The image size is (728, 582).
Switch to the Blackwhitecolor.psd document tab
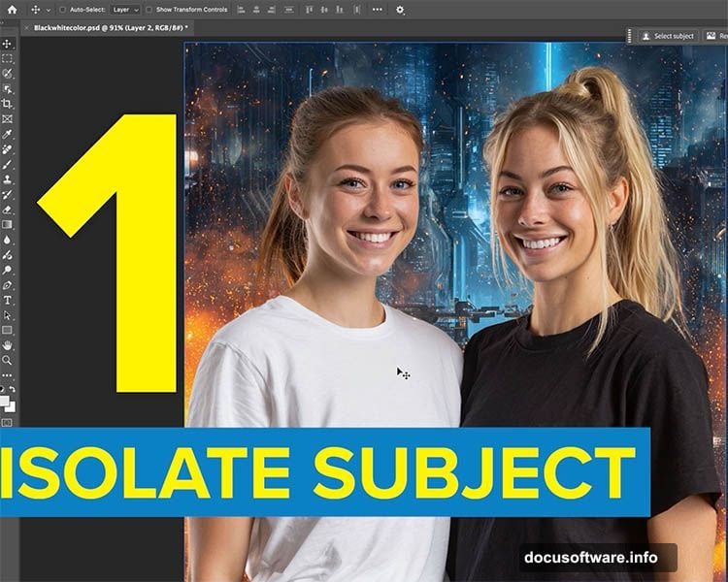point(107,29)
